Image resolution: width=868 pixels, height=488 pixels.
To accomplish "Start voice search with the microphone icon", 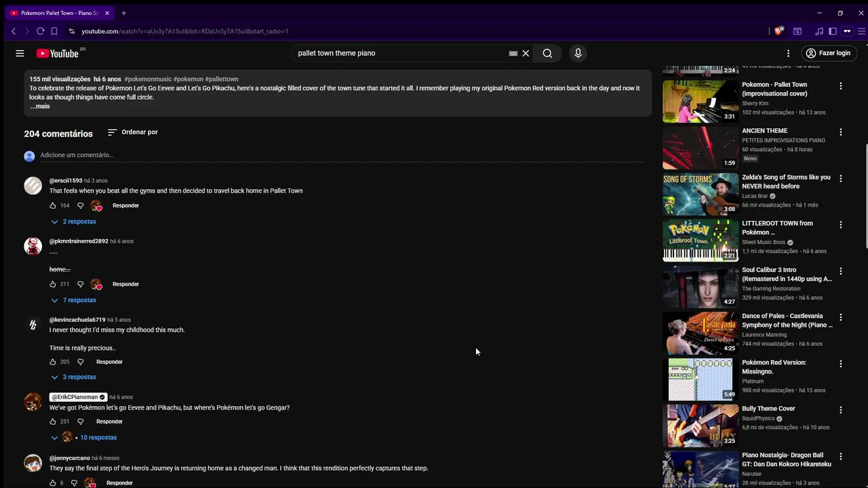I will pyautogui.click(x=578, y=53).
